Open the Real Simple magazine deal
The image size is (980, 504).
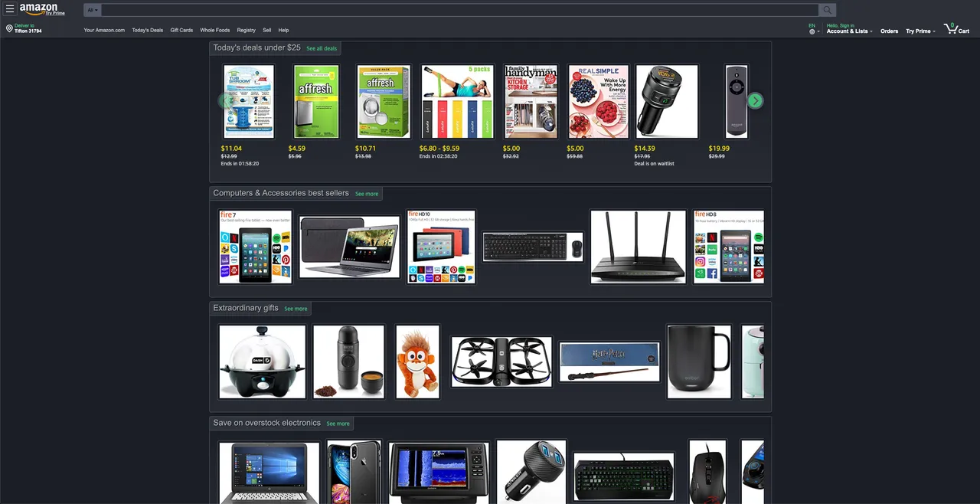[x=598, y=101]
